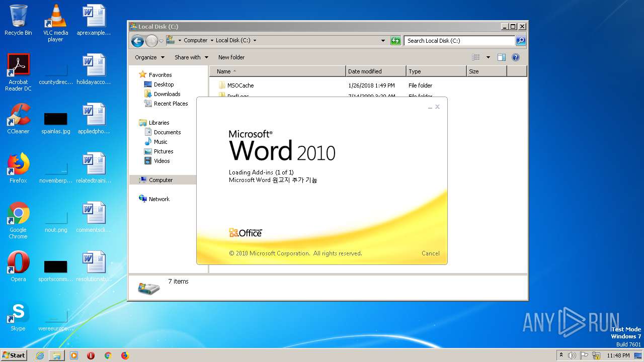The image size is (644, 362).
Task: Toggle the Explorer preview pane button
Action: point(501,57)
